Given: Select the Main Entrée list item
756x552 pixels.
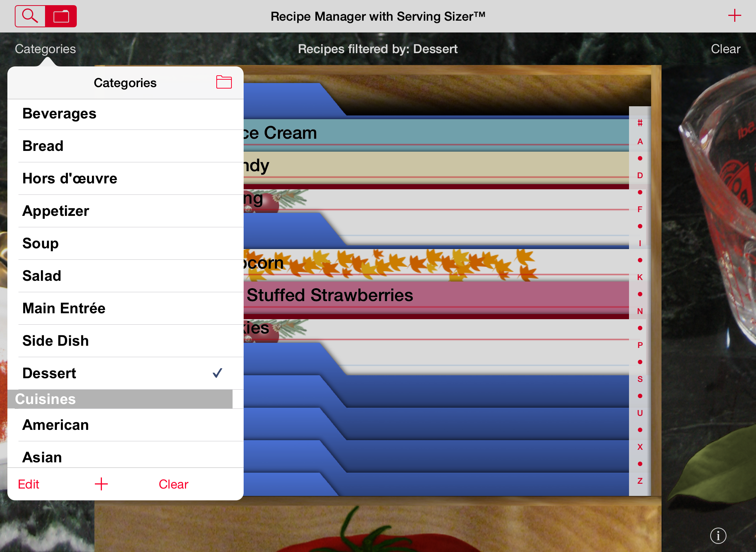Looking at the screenshot, I should coord(64,308).
